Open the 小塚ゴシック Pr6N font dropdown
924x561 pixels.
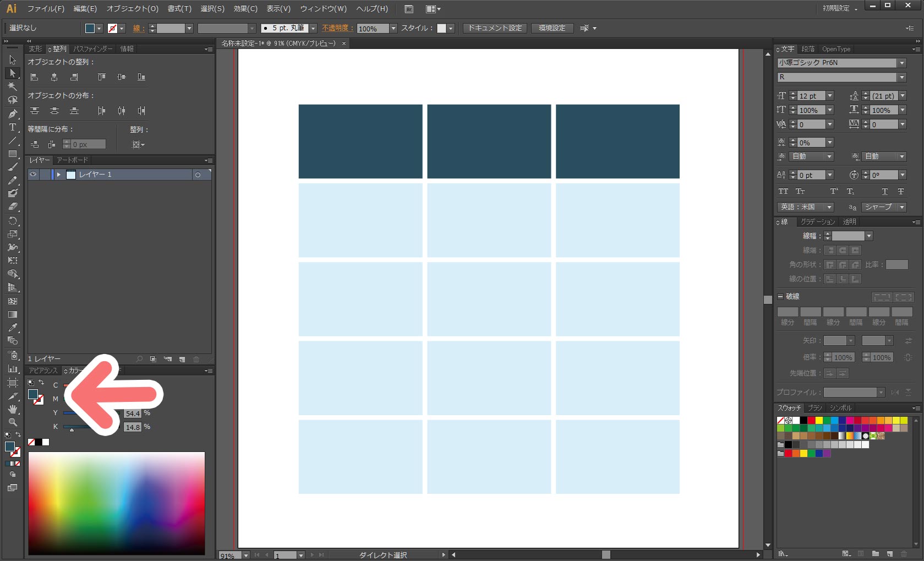coord(901,63)
